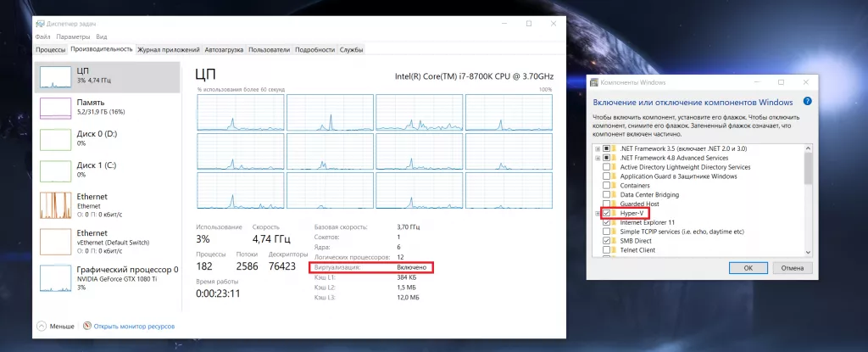Switch to the Процессы tab
The height and width of the screenshot is (352, 868).
[x=50, y=50]
